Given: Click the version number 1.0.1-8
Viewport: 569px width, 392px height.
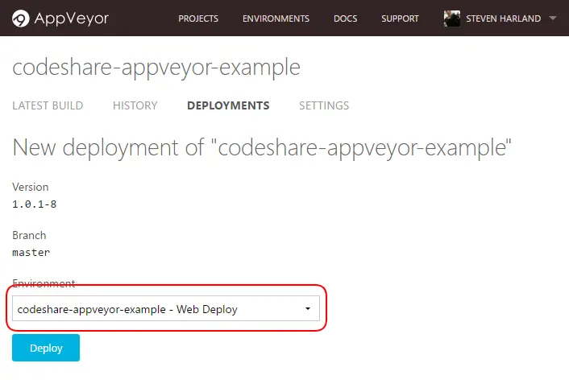Looking at the screenshot, I should pos(35,204).
